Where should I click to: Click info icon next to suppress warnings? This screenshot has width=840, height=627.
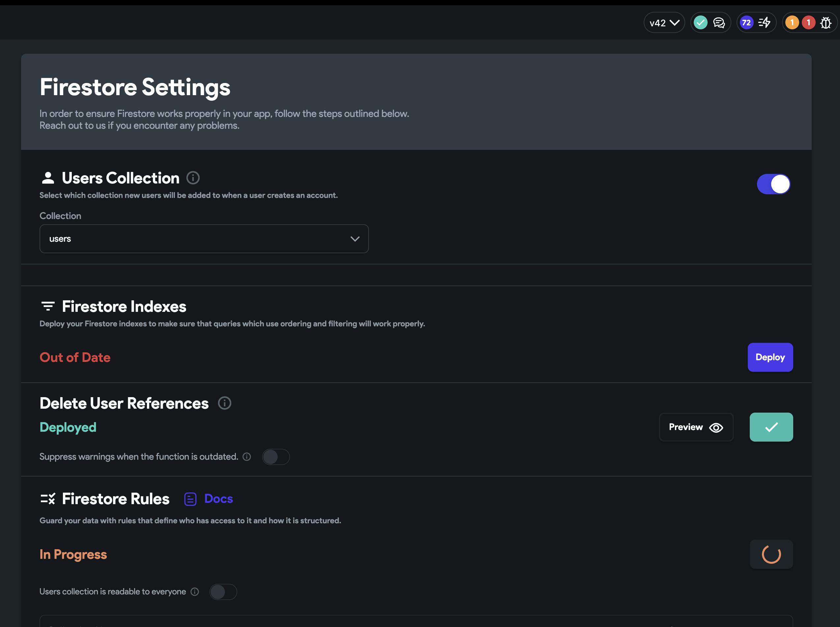tap(247, 457)
